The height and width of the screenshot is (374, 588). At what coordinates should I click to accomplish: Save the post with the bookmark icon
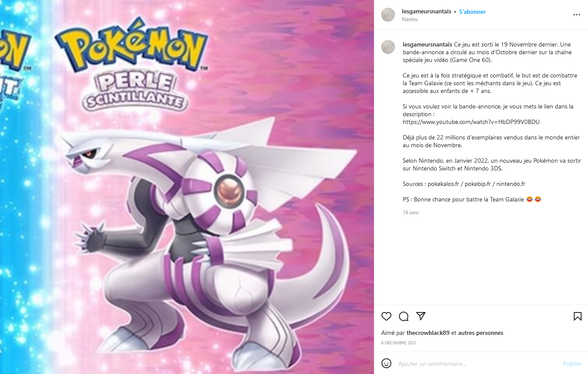click(x=578, y=316)
